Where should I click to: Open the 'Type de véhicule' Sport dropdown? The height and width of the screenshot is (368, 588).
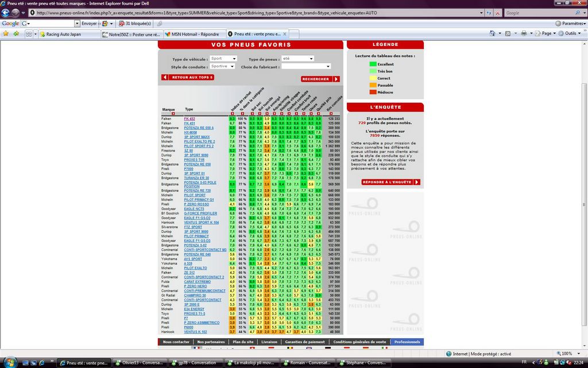(223, 59)
